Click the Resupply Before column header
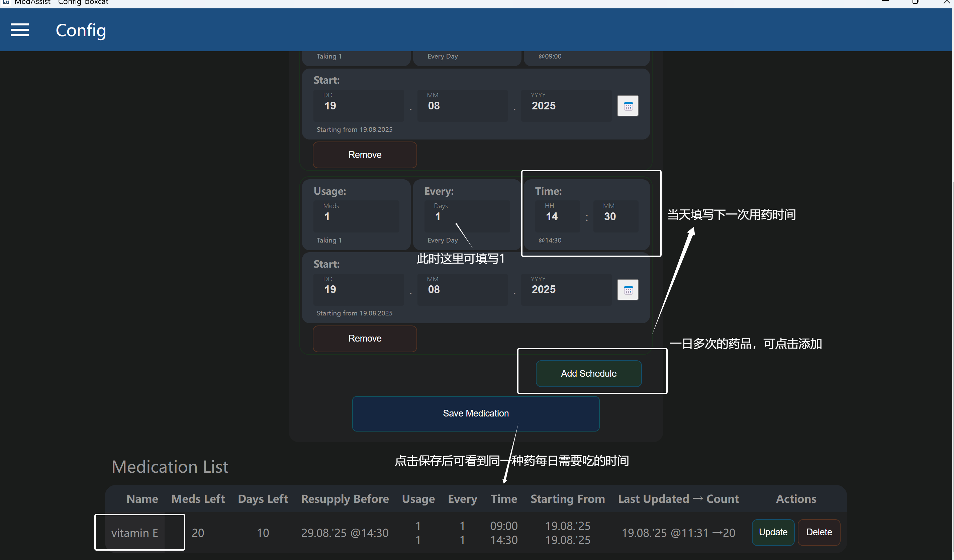This screenshot has height=560, width=954. pyautogui.click(x=345, y=499)
